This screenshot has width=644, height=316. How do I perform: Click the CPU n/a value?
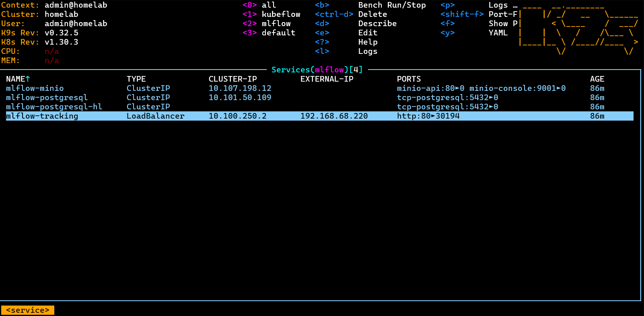tap(52, 51)
